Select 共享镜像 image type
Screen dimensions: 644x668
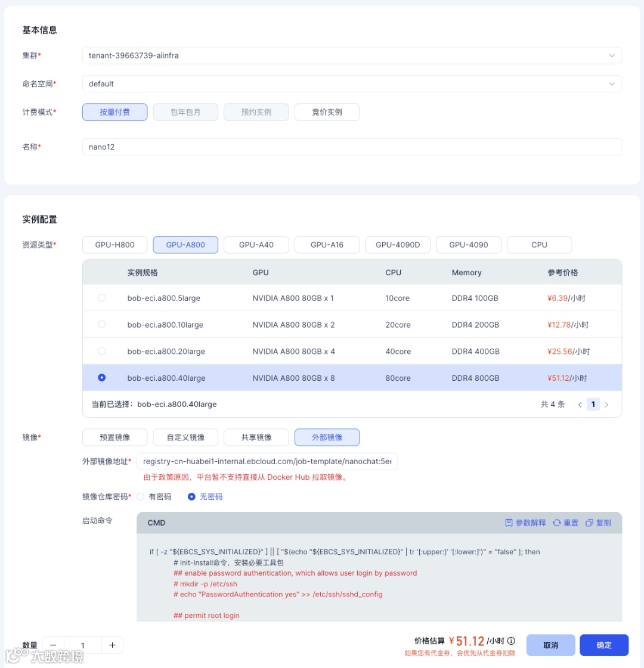point(256,437)
